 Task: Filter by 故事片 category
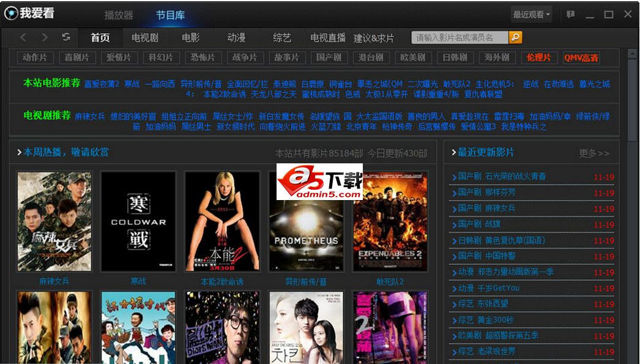(286, 58)
